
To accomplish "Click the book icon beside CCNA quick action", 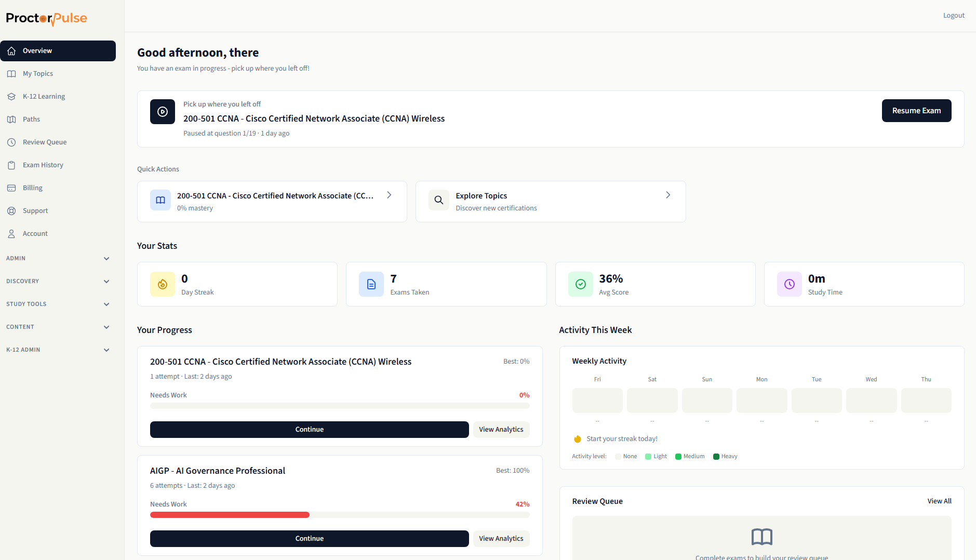I will tap(161, 200).
